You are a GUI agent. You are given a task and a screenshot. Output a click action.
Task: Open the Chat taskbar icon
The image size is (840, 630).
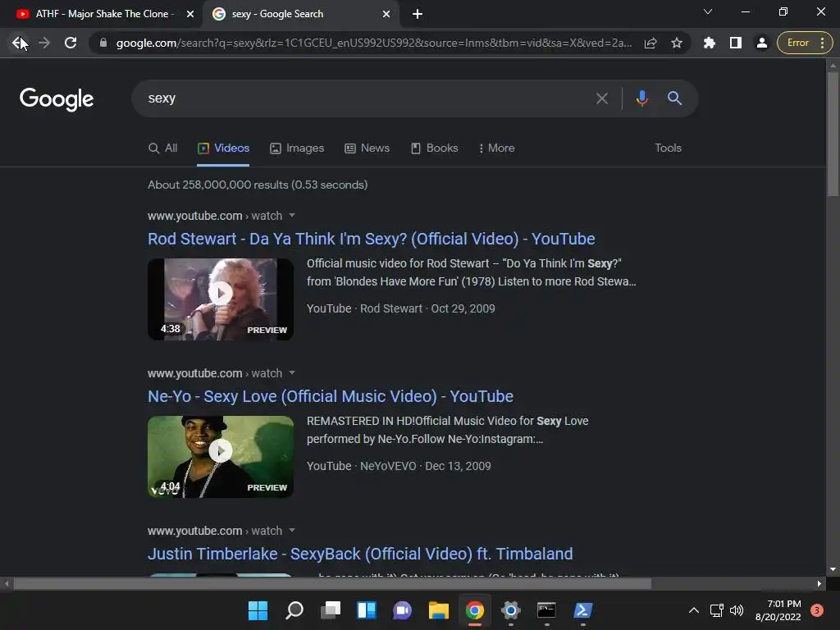coord(402,610)
